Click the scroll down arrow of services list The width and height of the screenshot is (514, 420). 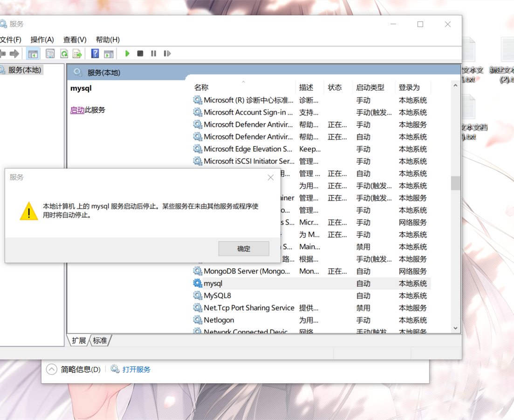pos(455,328)
